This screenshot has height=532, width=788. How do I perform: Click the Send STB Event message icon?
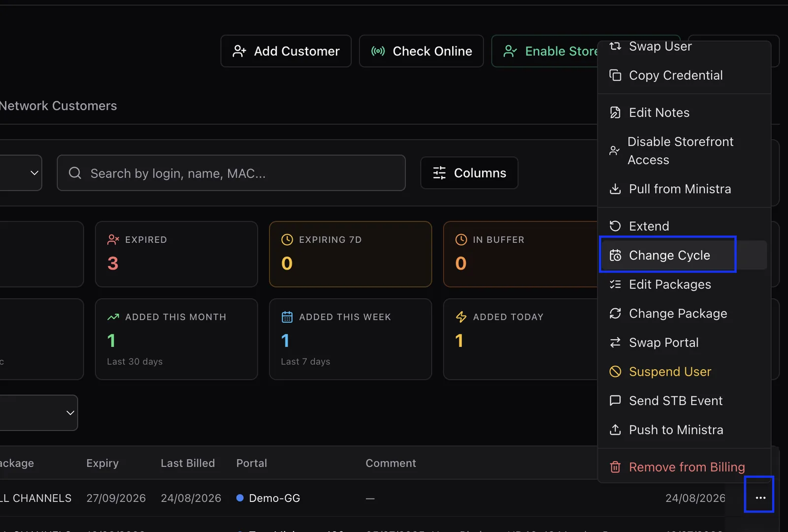(615, 400)
